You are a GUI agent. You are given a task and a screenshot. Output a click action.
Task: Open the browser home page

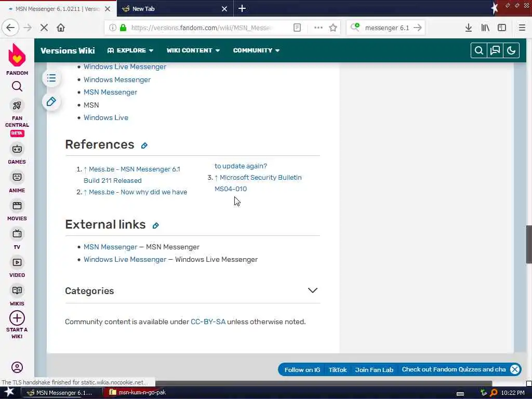(61, 28)
